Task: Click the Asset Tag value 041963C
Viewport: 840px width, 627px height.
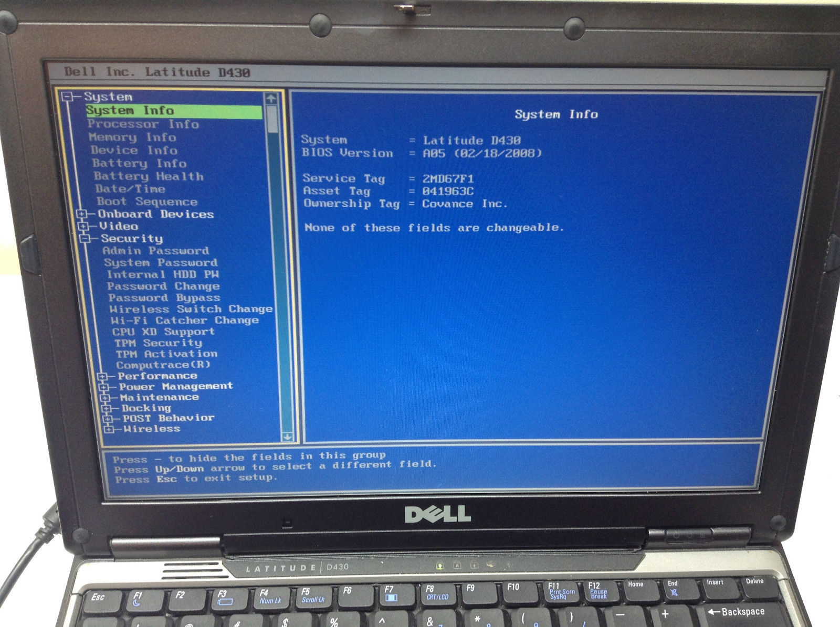Action: point(447,192)
